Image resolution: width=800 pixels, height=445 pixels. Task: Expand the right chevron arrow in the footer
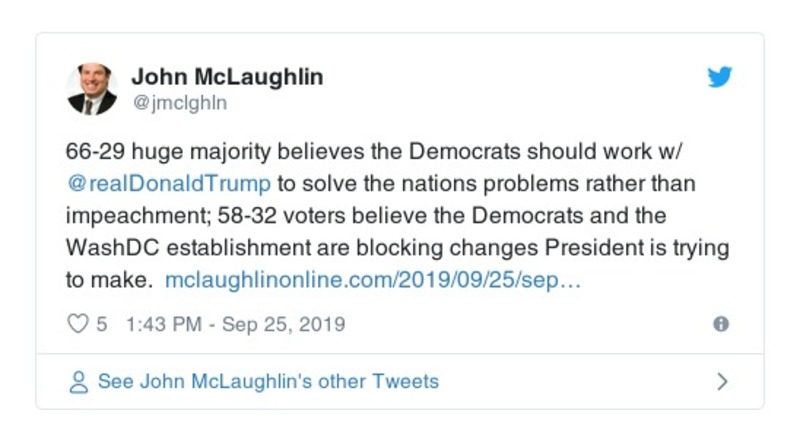click(722, 381)
